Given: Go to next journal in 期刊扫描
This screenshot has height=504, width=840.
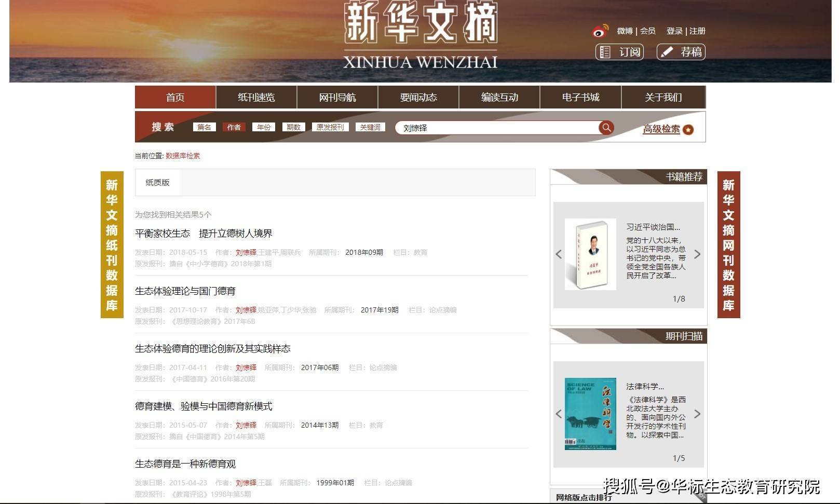Looking at the screenshot, I should point(697,414).
